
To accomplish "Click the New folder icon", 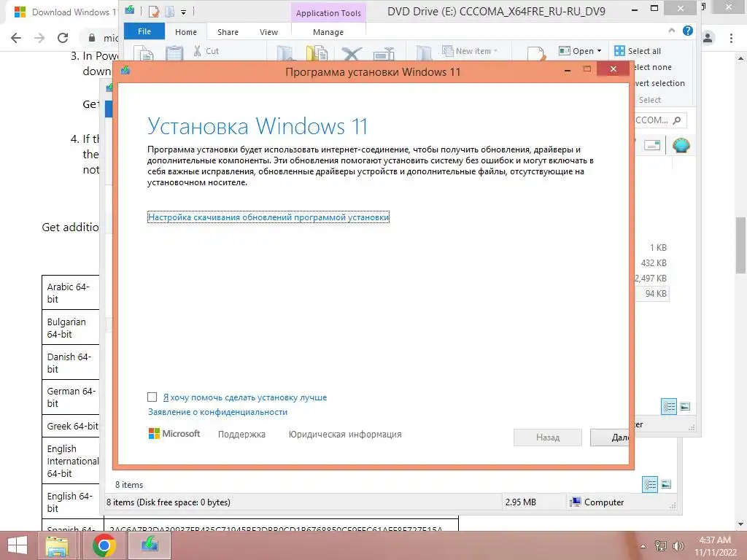I will pos(424,53).
